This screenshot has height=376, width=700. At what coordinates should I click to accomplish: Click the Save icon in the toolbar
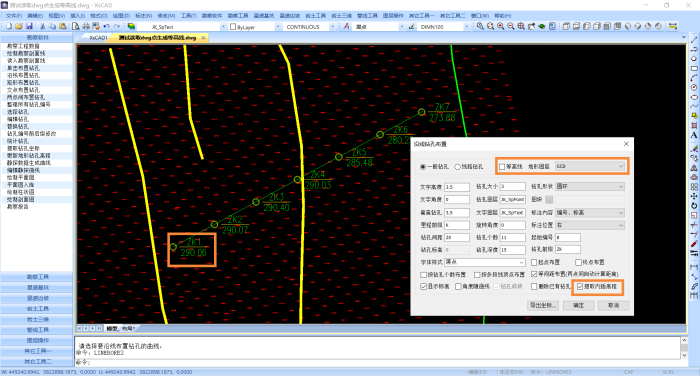point(29,27)
